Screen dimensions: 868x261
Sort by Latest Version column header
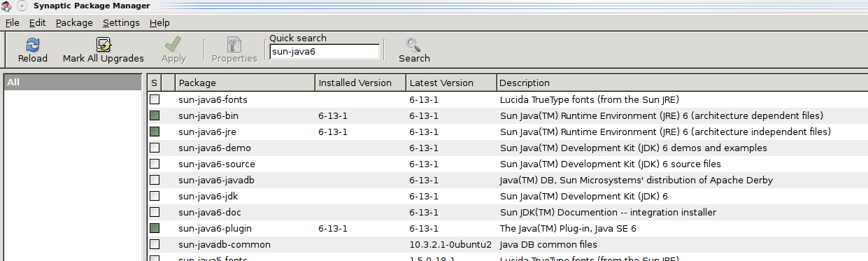click(451, 83)
